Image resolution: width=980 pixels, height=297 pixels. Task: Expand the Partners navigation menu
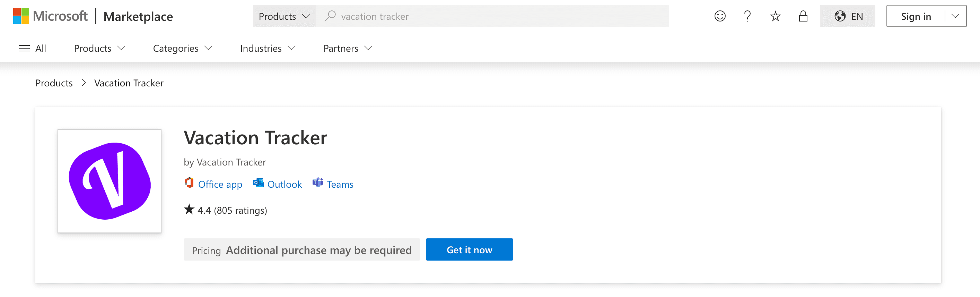click(348, 48)
